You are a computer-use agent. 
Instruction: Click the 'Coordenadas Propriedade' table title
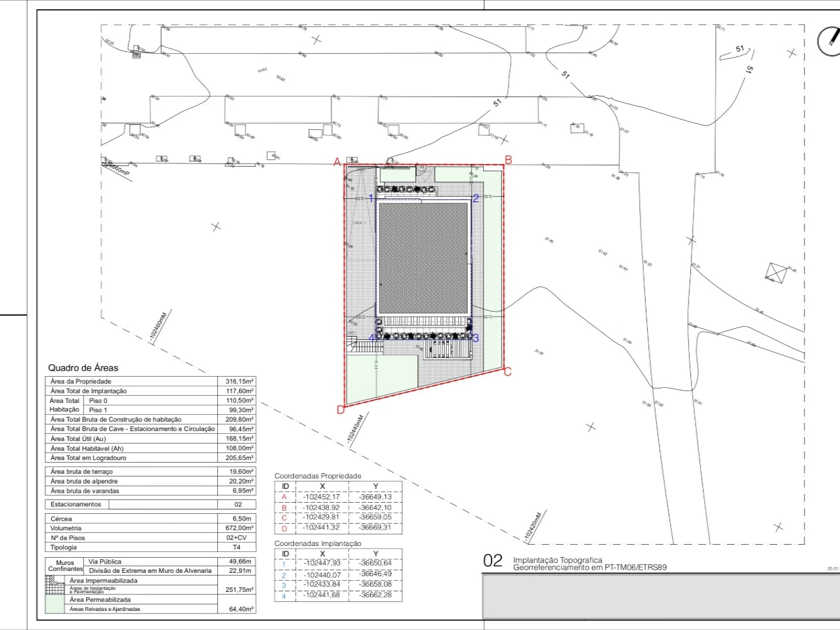[x=318, y=476]
